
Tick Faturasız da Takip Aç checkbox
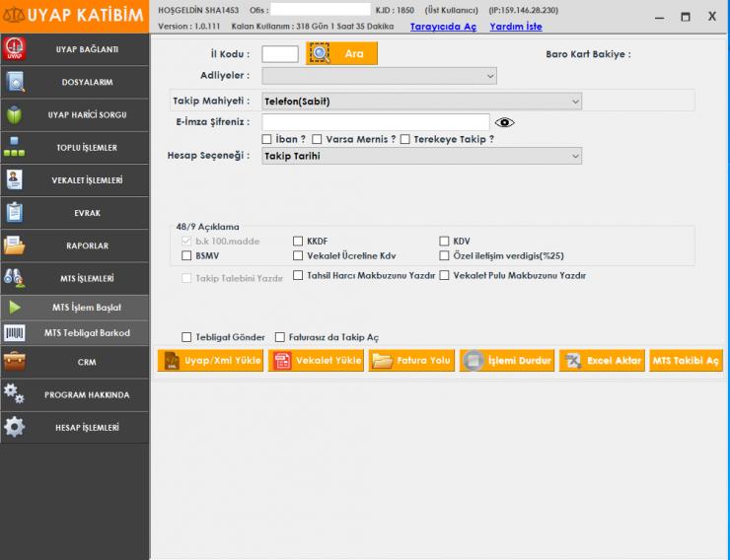280,337
